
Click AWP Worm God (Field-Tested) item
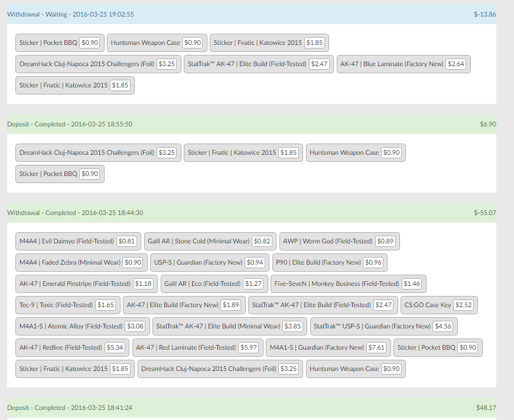pyautogui.click(x=340, y=241)
